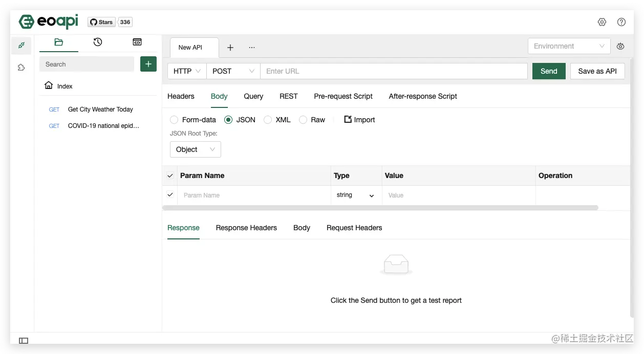Open the Pre-request Script tab
The width and height of the screenshot is (644, 354).
click(343, 96)
